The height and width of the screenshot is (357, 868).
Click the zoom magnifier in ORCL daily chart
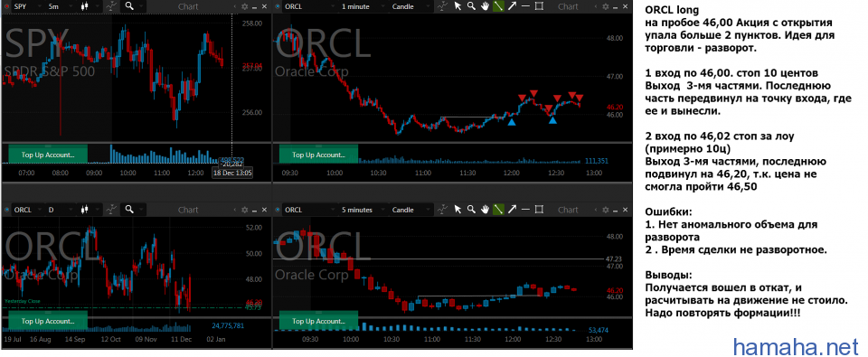[129, 210]
